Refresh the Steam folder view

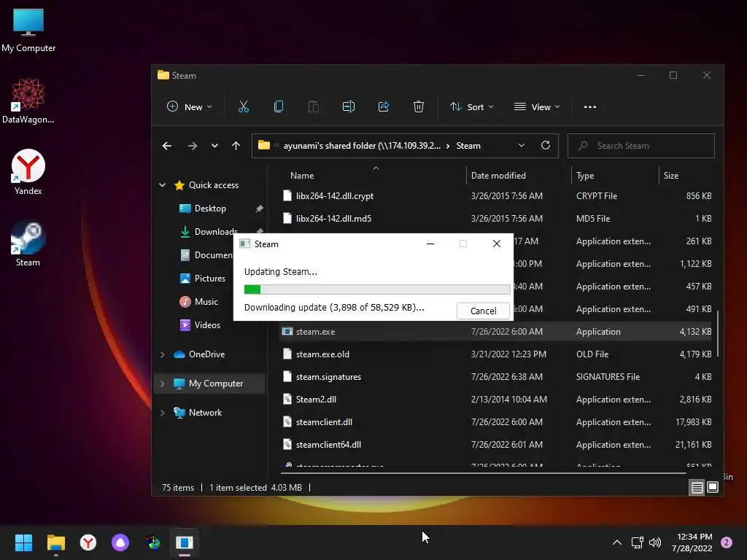point(546,145)
